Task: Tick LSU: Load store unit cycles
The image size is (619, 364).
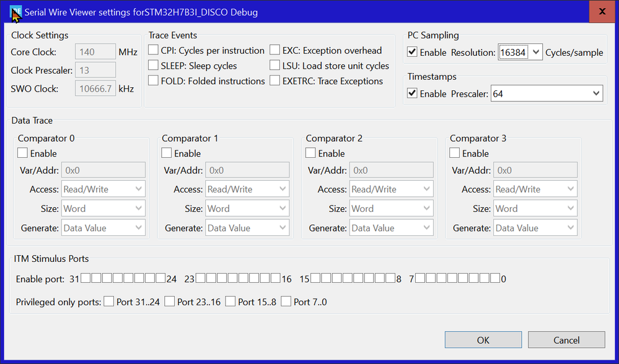Action: tap(274, 65)
